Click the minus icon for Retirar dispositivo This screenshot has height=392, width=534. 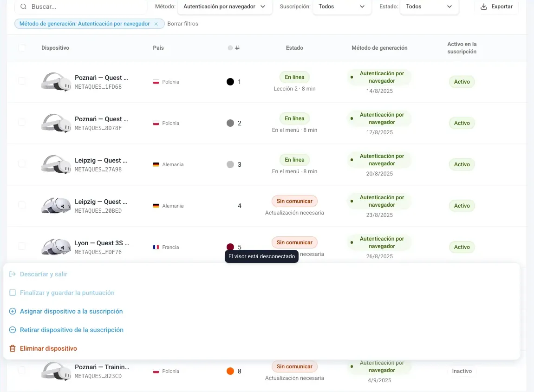click(x=13, y=330)
